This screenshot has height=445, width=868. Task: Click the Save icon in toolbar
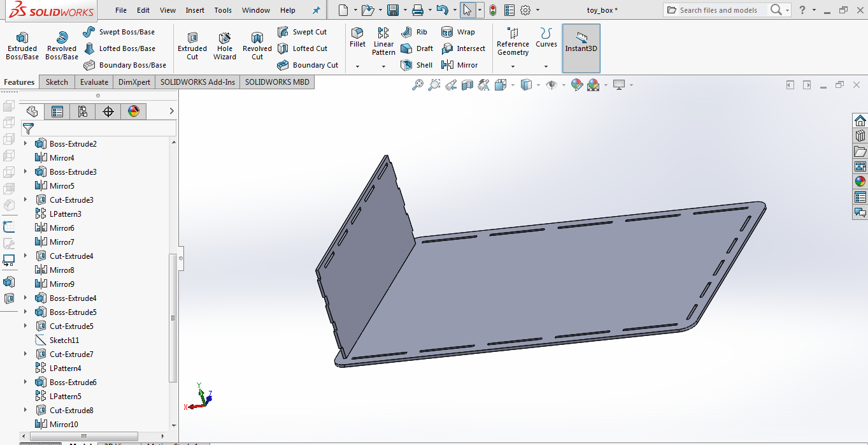[x=393, y=10]
